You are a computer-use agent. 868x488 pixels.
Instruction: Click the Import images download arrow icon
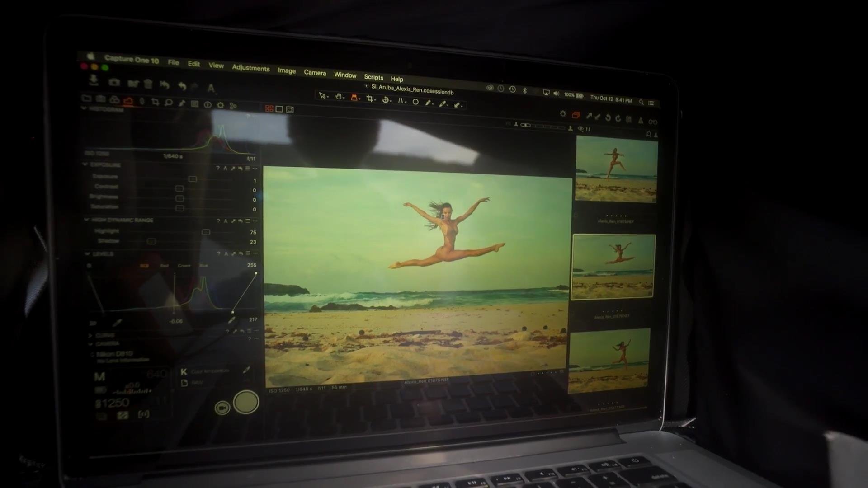(x=94, y=80)
